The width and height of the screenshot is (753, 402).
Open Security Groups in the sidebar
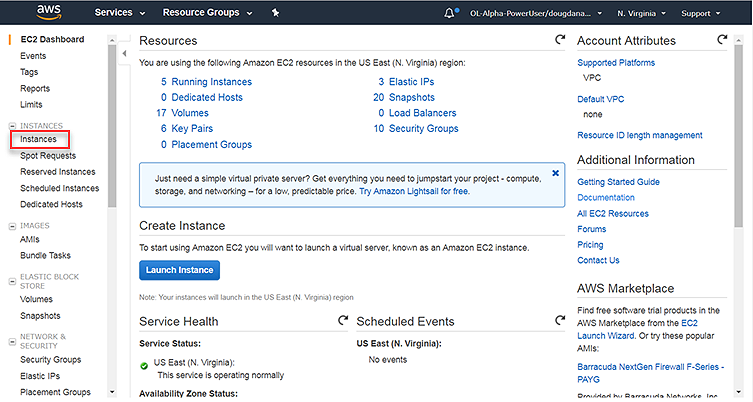[x=50, y=359]
